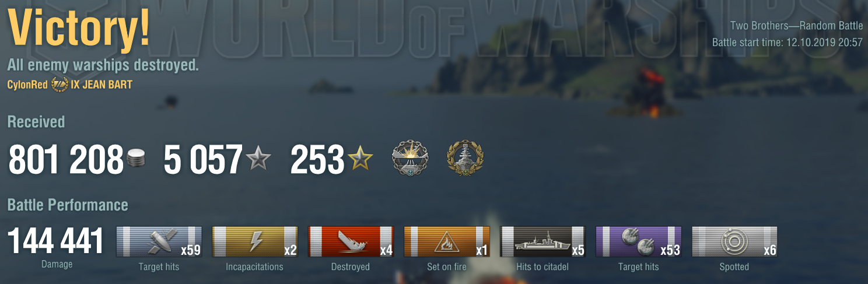
Task: Open the silver explosion achievement medal
Action: [409, 159]
